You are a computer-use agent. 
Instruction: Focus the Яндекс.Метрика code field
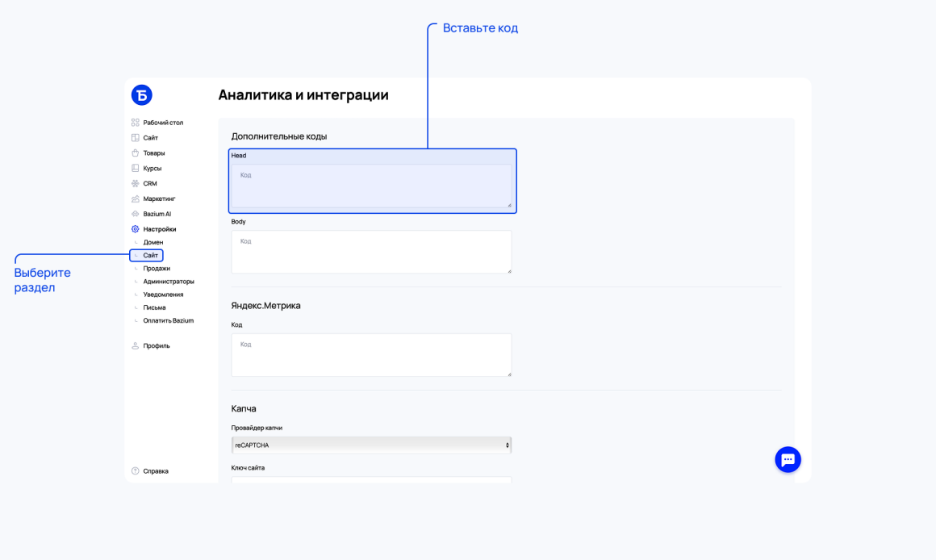(x=371, y=355)
